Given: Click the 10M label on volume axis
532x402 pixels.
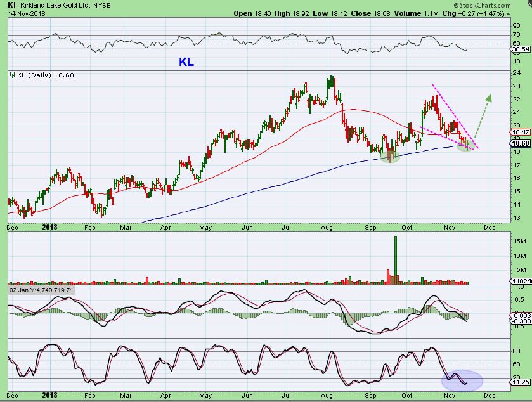Looking at the screenshot, I should (x=519, y=256).
